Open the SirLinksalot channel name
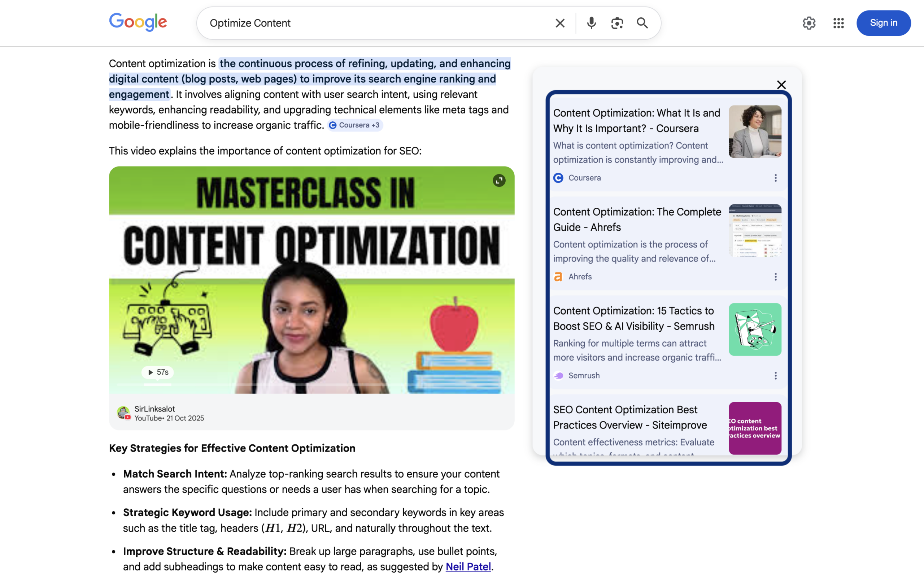 click(x=154, y=409)
